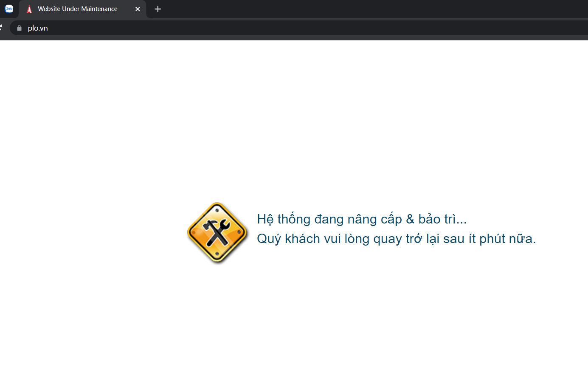Click inside the browser address bar

point(170,28)
